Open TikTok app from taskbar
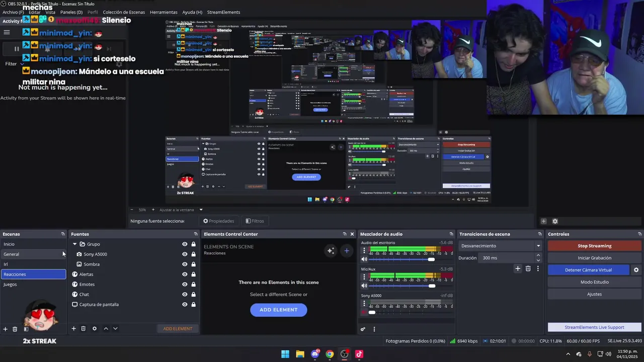644x362 pixels. tap(359, 354)
